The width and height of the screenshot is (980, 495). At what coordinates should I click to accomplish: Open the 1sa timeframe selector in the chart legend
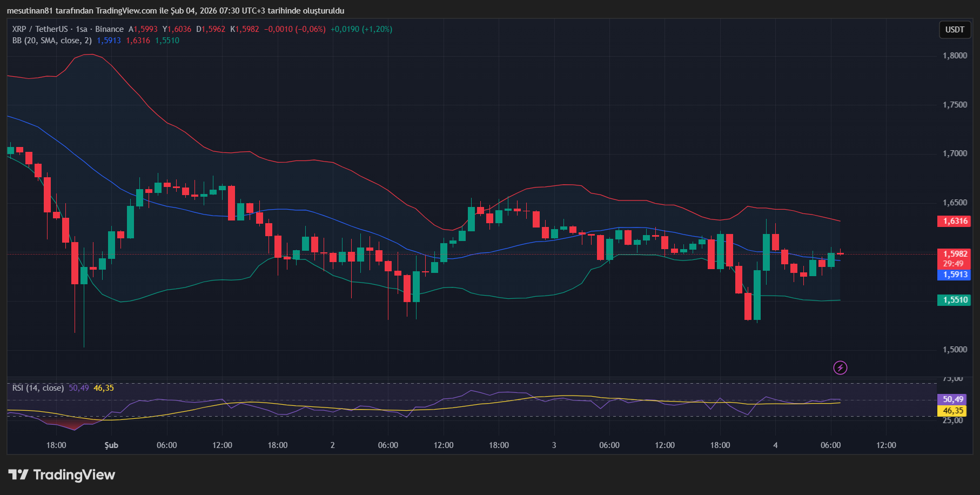point(83,29)
